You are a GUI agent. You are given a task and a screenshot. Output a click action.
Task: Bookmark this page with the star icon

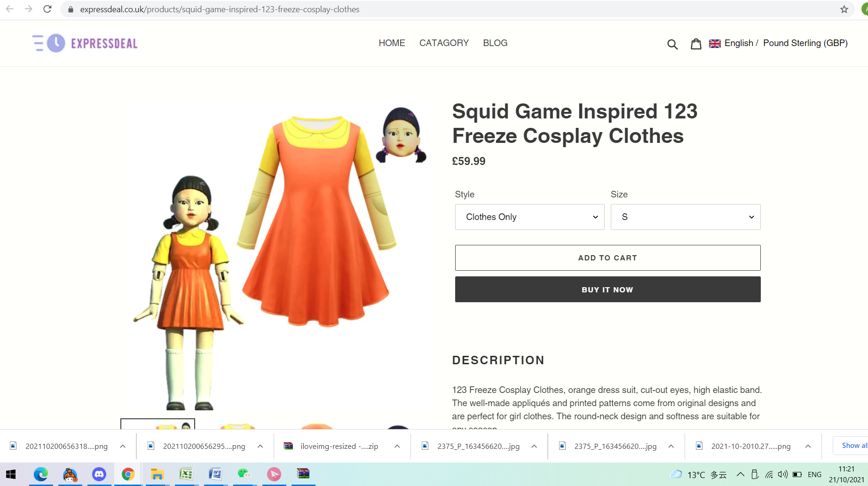[844, 9]
